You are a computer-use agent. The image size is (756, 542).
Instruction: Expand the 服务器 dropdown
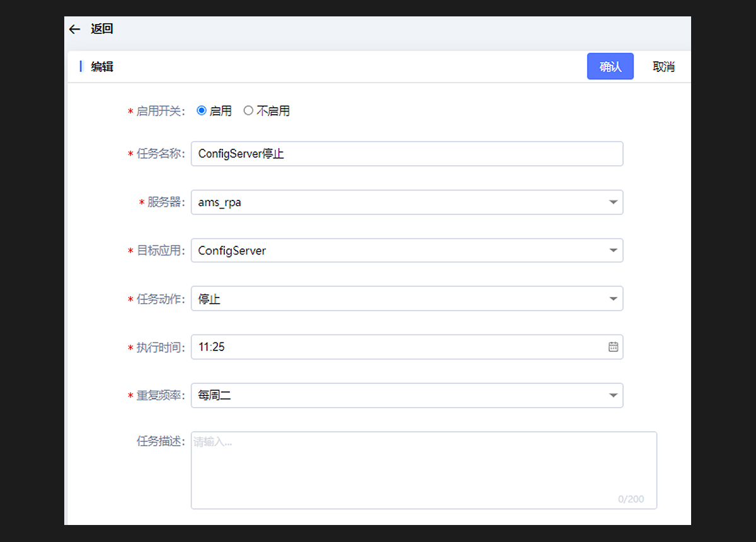click(407, 202)
